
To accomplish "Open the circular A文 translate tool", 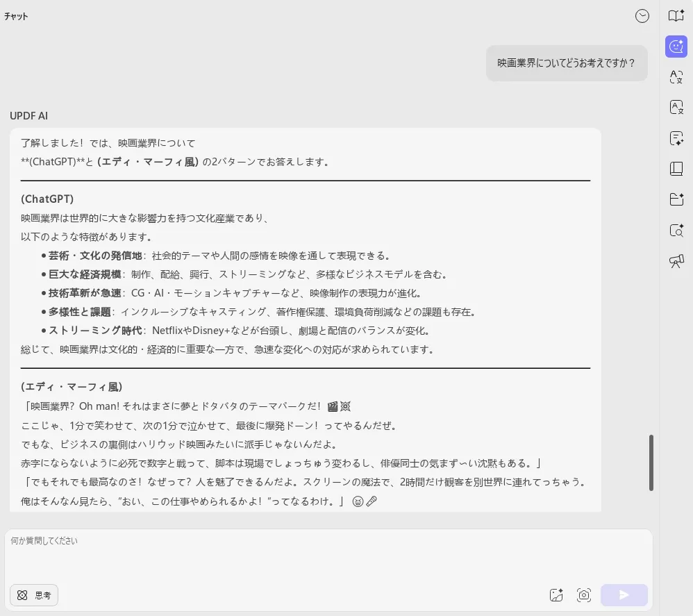I will click(x=676, y=78).
